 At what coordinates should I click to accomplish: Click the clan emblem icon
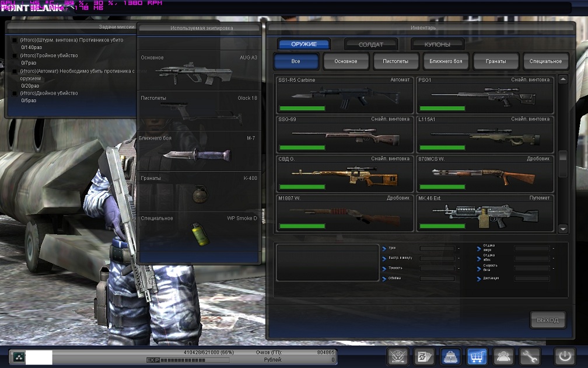tap(397, 356)
